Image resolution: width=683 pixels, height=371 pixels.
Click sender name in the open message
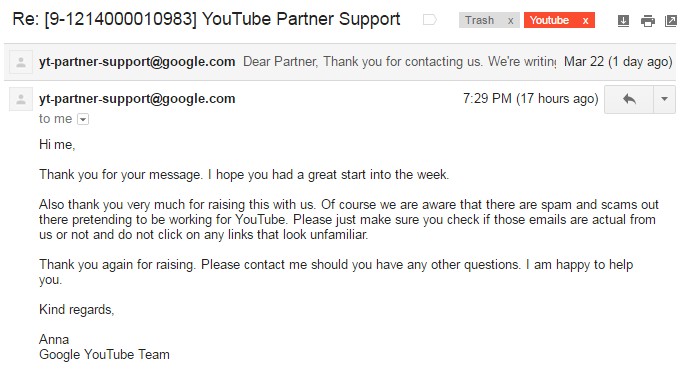click(x=137, y=99)
